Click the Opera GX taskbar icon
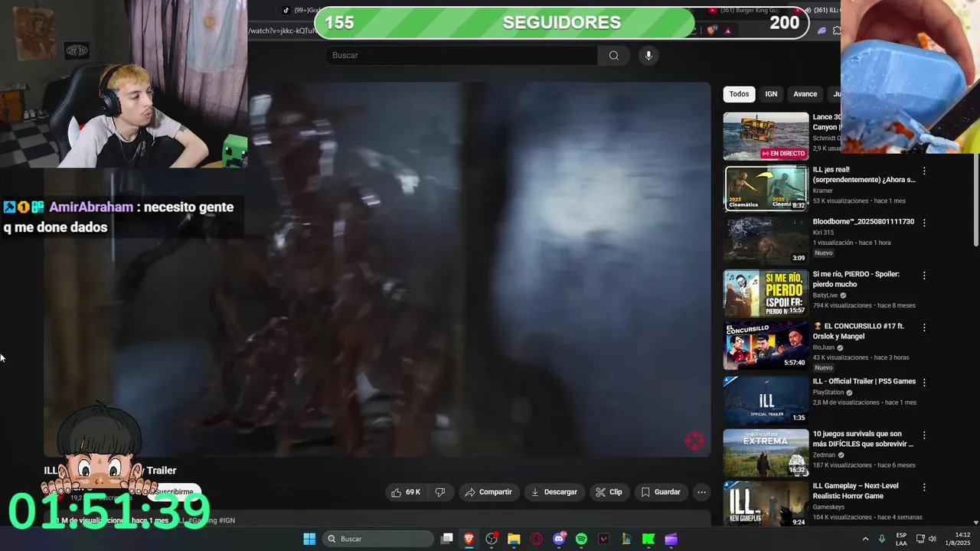The image size is (980, 551). tap(536, 539)
